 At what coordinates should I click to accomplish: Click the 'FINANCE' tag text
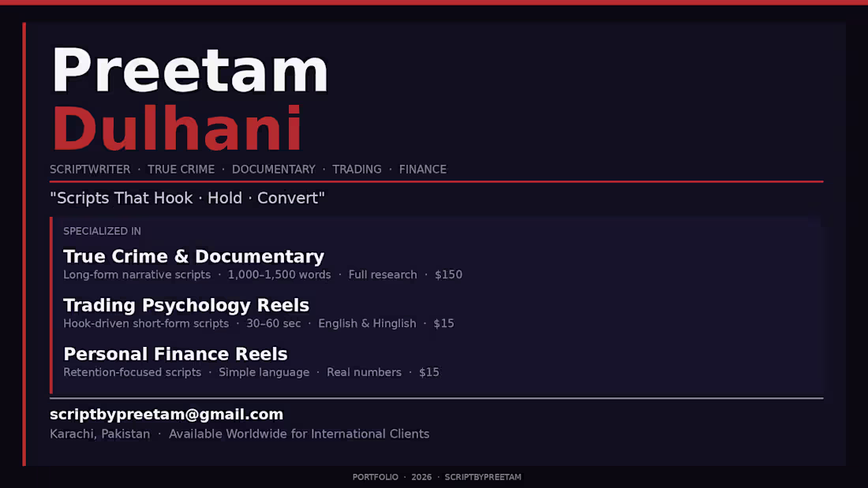pos(423,169)
